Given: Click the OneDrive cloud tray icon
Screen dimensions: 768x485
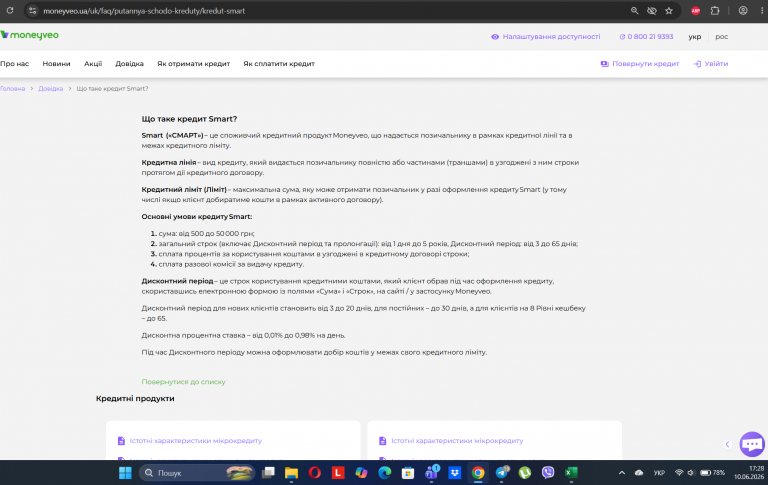Looking at the screenshot, I should tap(639, 473).
